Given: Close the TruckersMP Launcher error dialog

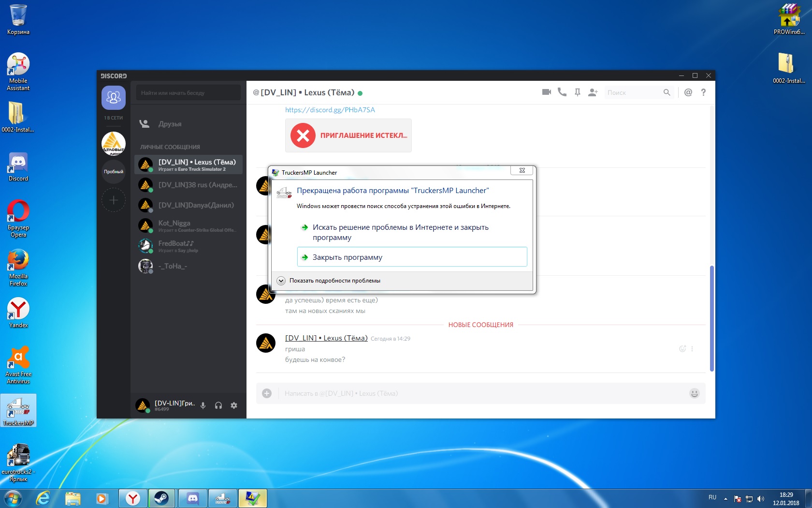Looking at the screenshot, I should click(x=522, y=170).
